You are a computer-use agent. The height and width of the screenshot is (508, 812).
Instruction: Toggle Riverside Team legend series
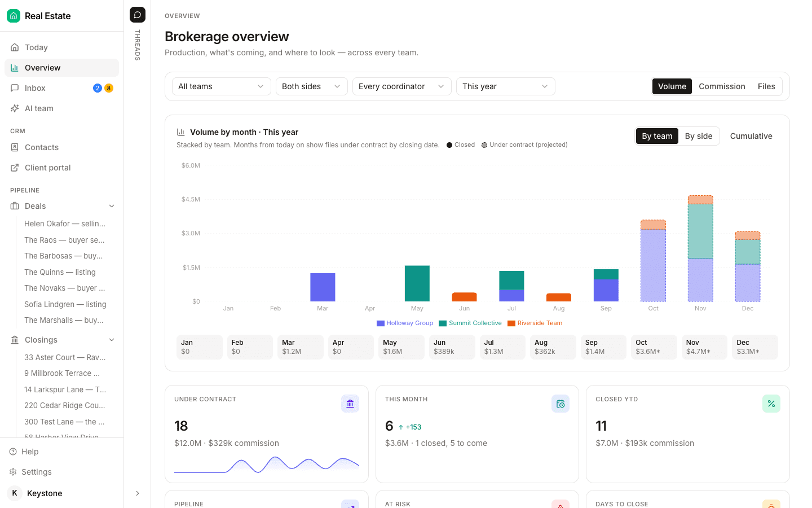pyautogui.click(x=535, y=323)
